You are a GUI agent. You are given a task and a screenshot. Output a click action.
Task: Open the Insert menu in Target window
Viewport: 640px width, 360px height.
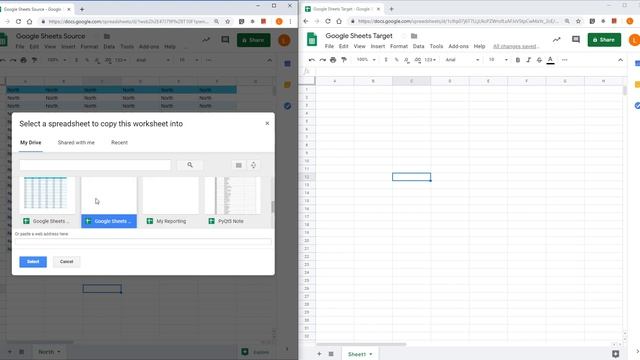378,47
